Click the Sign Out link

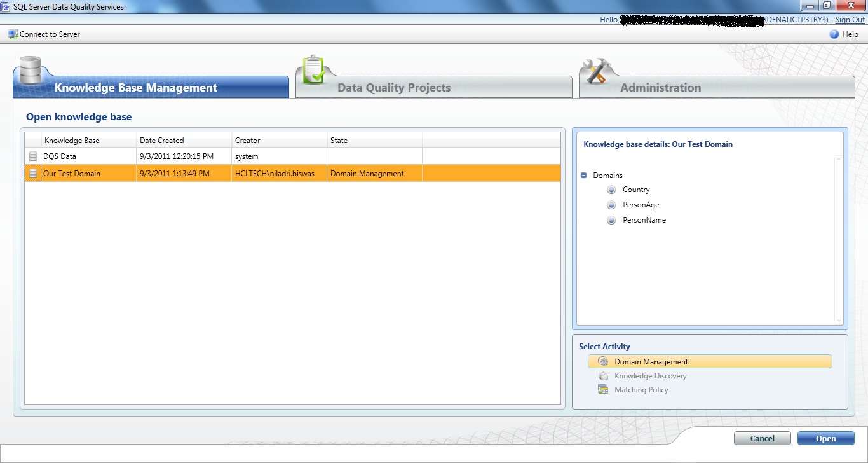(850, 20)
